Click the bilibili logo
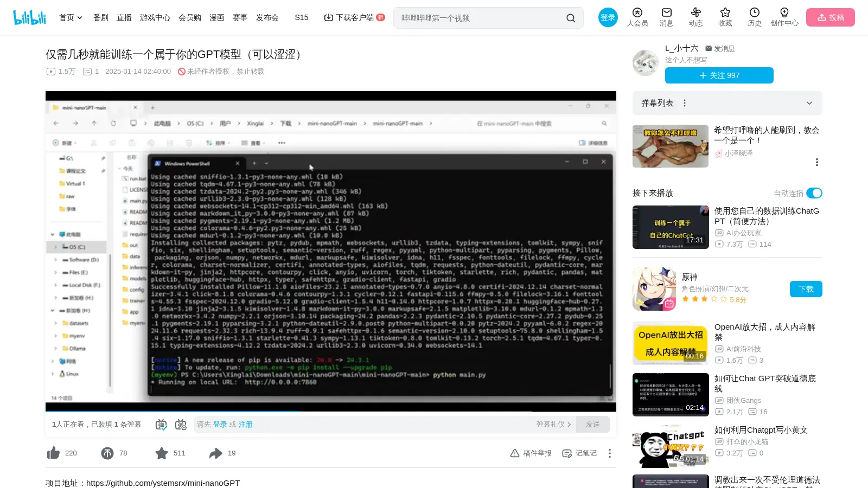868x488 pixels. tap(30, 17)
